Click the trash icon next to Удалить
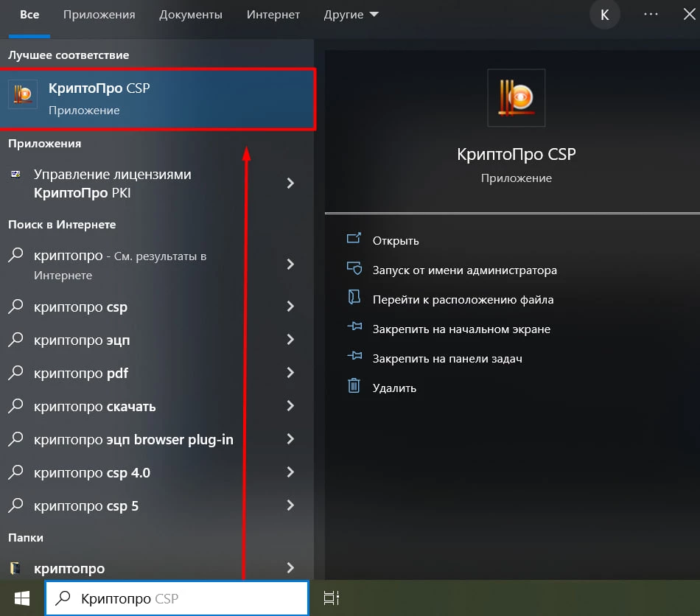Screen dimensions: 700x616 [x=354, y=385]
